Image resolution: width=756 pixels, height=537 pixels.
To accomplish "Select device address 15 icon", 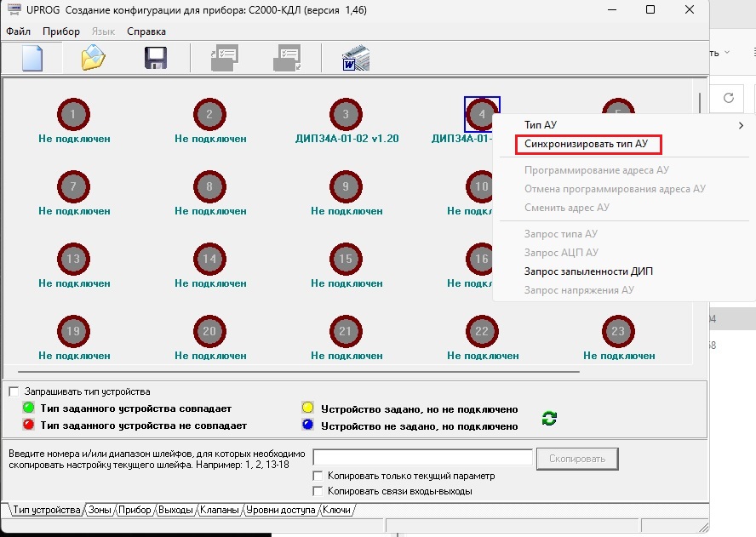I will pyautogui.click(x=346, y=259).
